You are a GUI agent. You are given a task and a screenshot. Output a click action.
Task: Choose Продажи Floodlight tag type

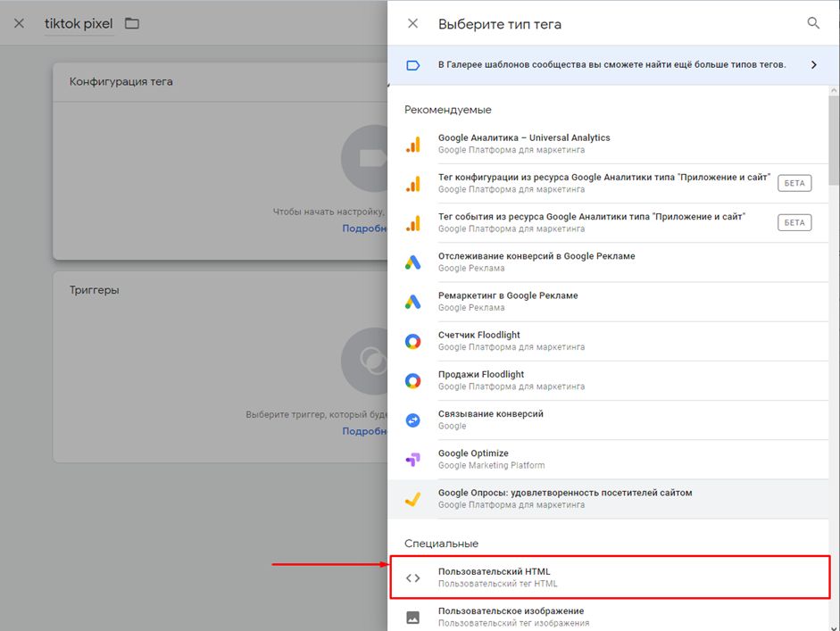(x=481, y=374)
